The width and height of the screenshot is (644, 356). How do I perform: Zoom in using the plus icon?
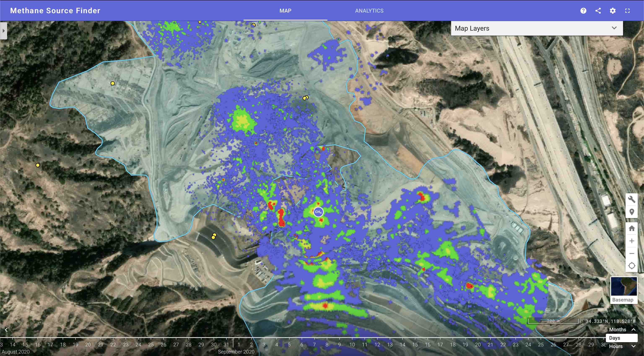632,241
